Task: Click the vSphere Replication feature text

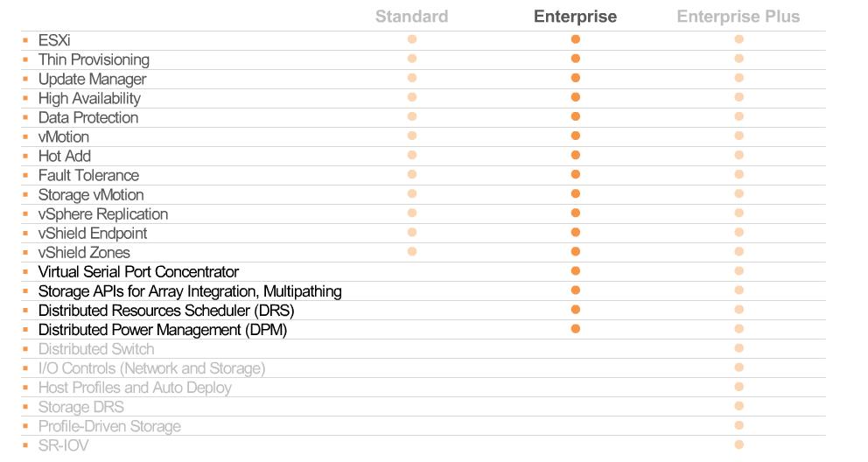Action: click(x=103, y=214)
